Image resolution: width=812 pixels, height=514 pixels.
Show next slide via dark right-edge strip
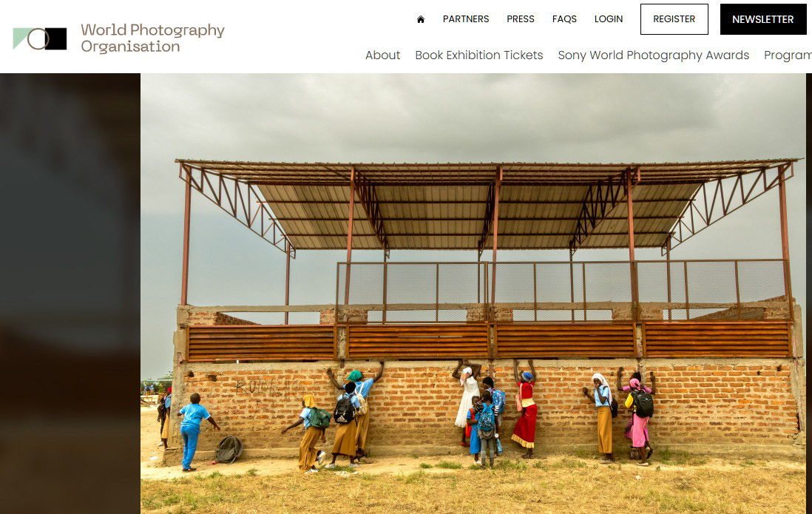pos(809,294)
